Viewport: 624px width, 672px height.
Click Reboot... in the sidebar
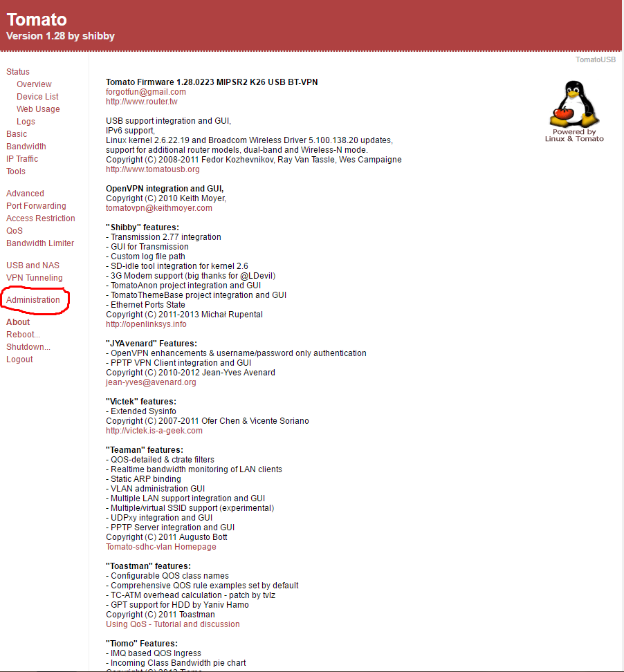[x=23, y=335]
